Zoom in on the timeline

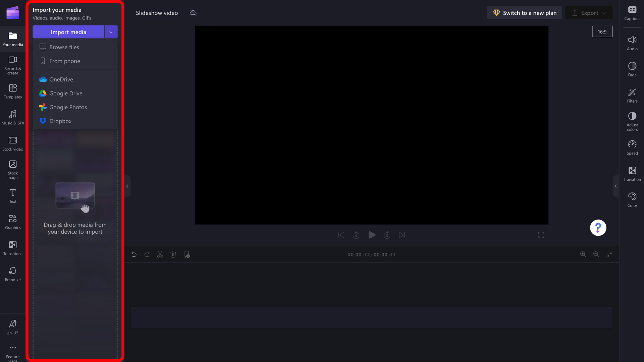(x=583, y=254)
